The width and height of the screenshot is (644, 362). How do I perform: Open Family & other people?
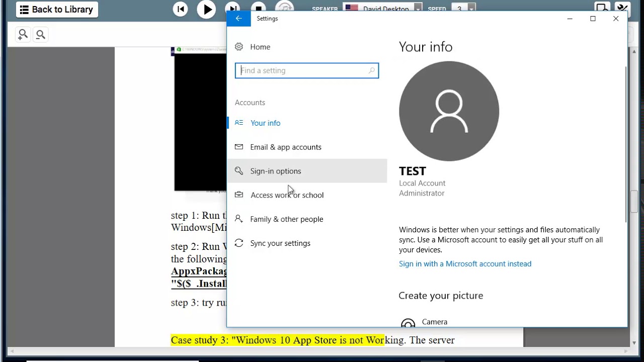(x=307, y=219)
